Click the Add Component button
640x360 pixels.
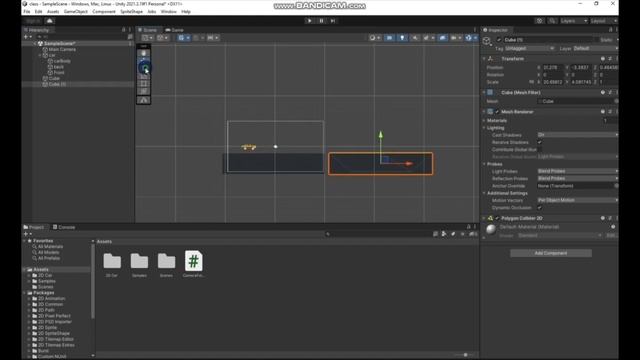(x=551, y=253)
